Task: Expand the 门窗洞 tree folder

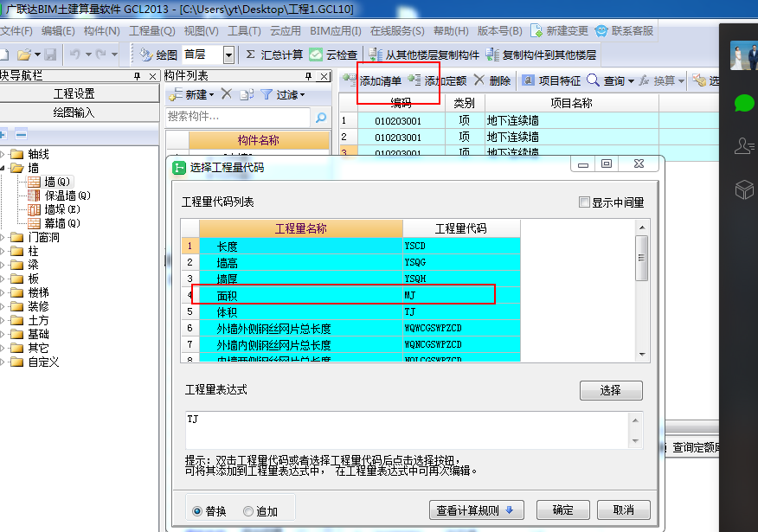Action: [3, 237]
